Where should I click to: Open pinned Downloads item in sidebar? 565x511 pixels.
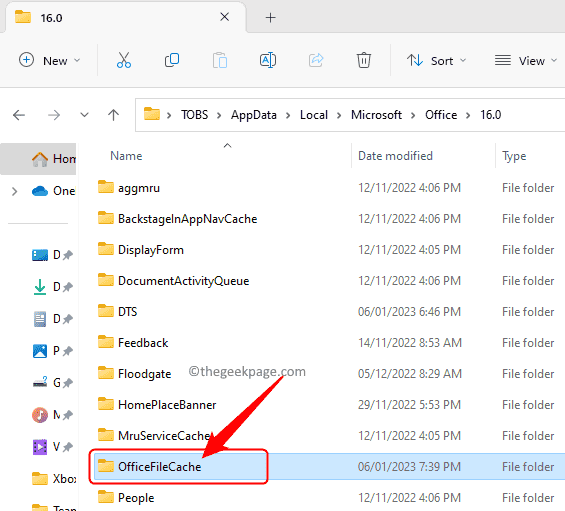pyautogui.click(x=52, y=287)
